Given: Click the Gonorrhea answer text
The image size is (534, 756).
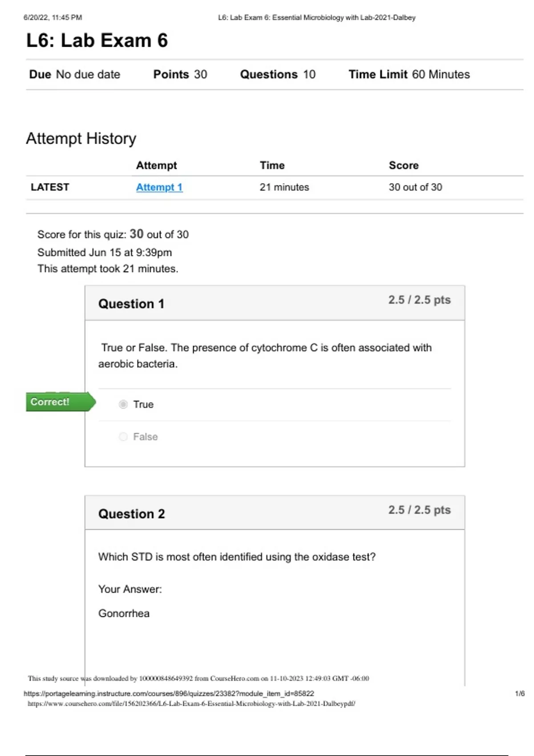Looking at the screenshot, I should point(124,613).
